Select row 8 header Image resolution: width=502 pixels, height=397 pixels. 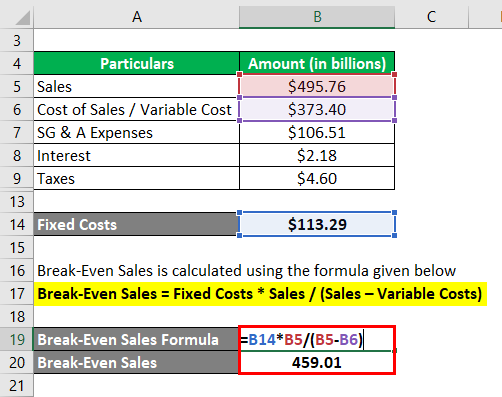click(x=17, y=155)
